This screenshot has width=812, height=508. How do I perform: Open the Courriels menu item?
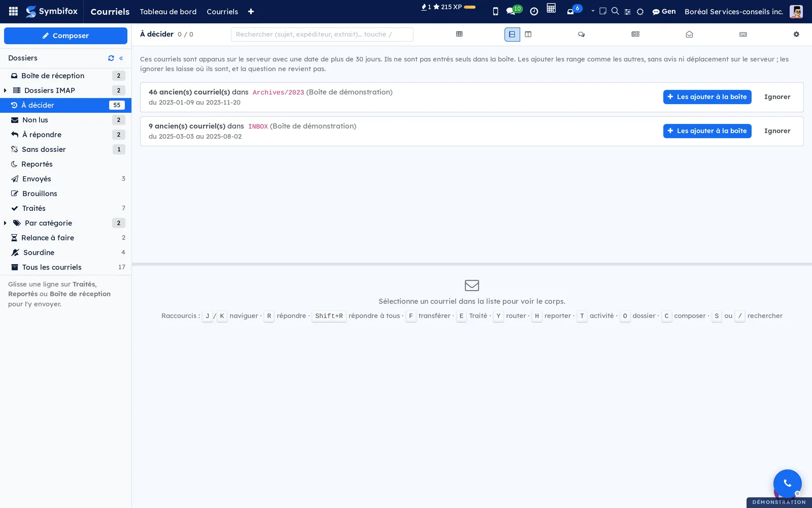222,12
